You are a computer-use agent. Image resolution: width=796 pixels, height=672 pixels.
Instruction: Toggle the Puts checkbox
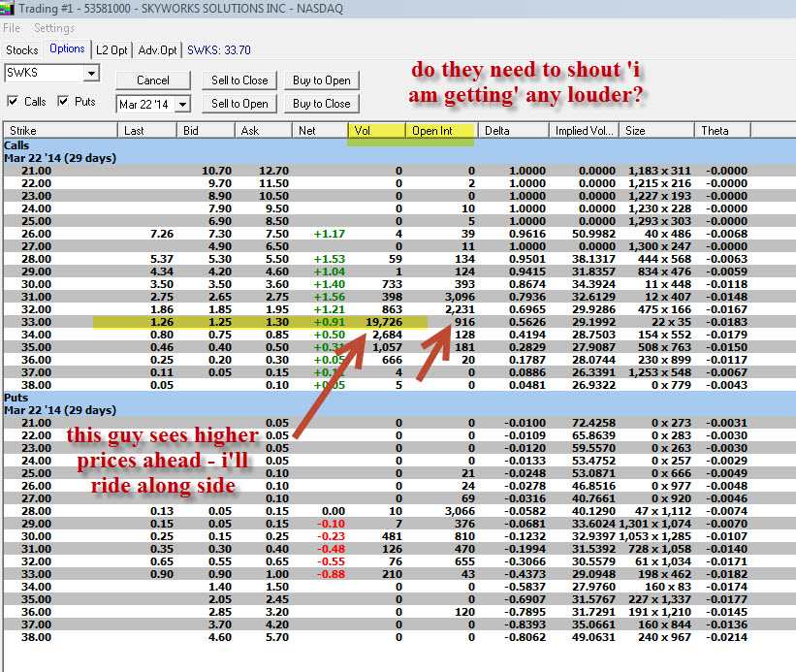tap(63, 101)
